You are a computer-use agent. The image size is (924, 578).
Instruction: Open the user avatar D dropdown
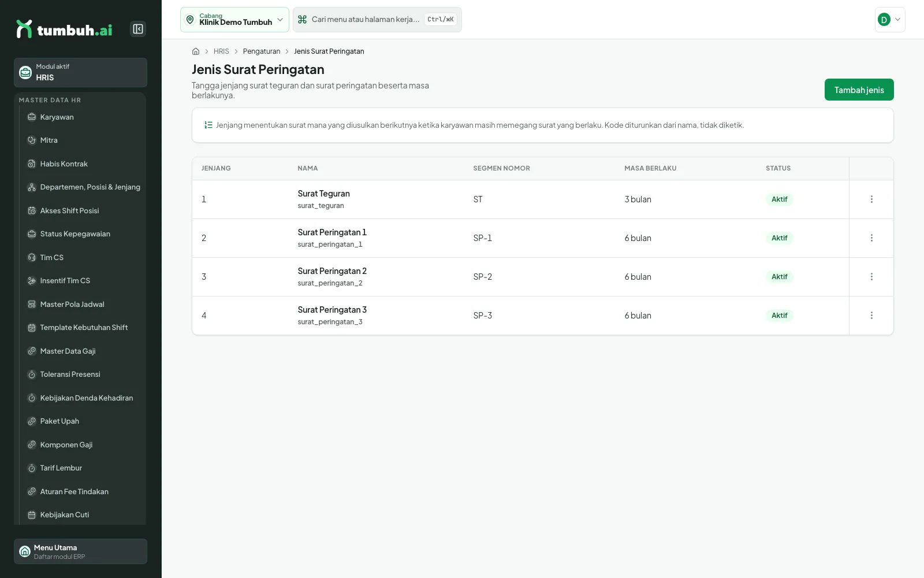[x=890, y=20]
